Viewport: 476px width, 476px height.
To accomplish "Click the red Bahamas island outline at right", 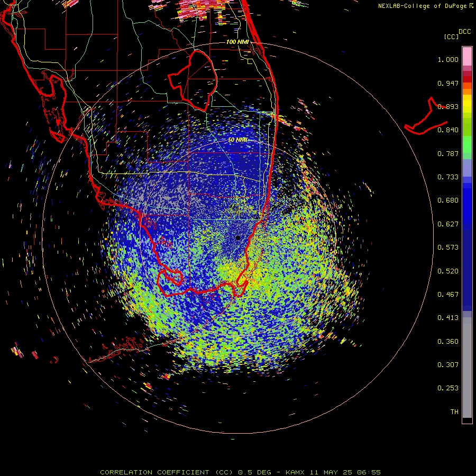I will click(426, 116).
